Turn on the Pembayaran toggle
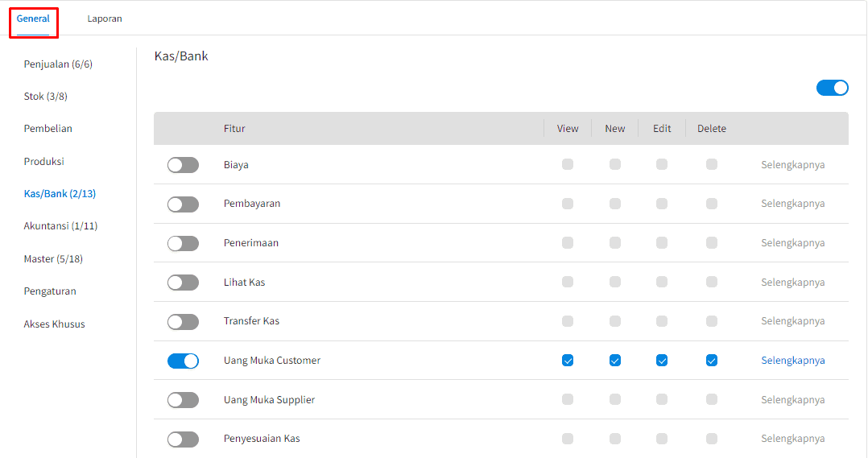868x458 pixels. pyautogui.click(x=183, y=204)
